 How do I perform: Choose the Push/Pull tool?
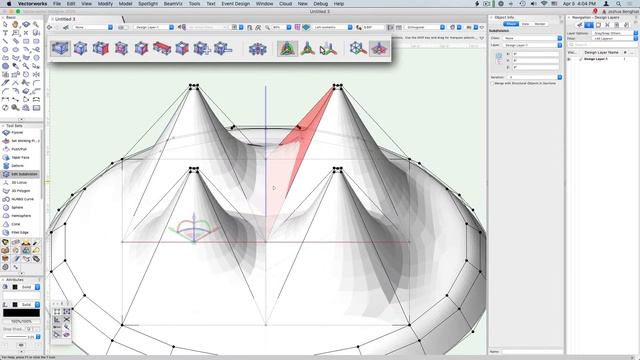coord(20,149)
